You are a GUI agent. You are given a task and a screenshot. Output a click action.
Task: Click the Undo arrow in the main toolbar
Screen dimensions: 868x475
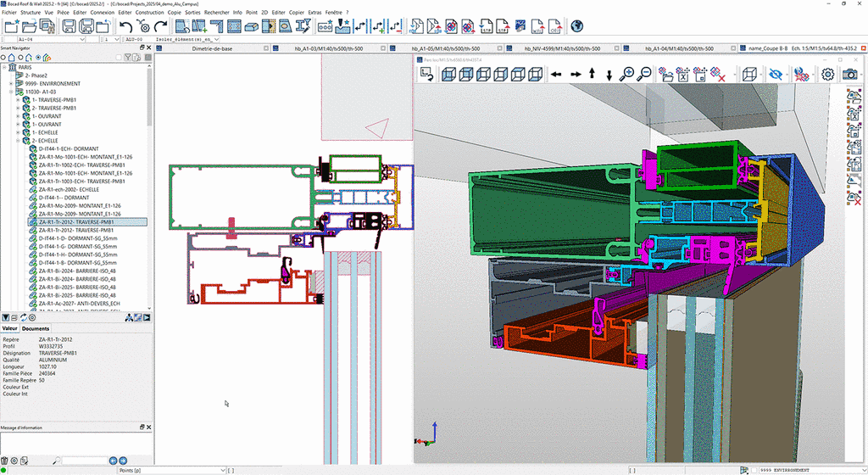126,26
